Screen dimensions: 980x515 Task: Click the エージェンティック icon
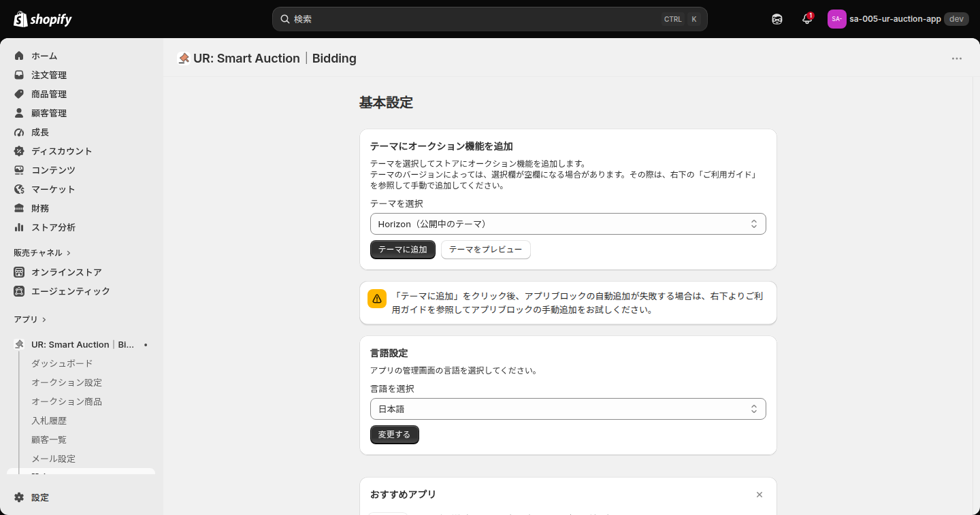click(19, 291)
